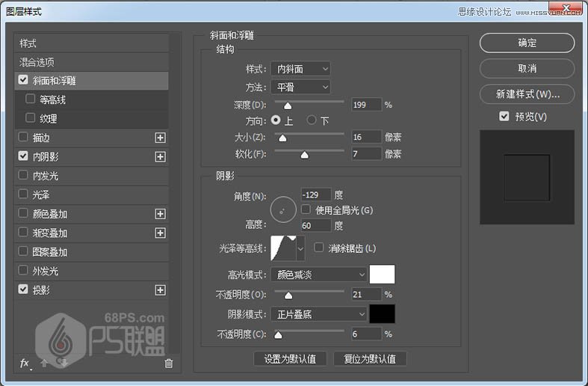Screen dimensions: 588x386
Task: Enable the 颜色叠加 checkbox
Action: (x=23, y=213)
